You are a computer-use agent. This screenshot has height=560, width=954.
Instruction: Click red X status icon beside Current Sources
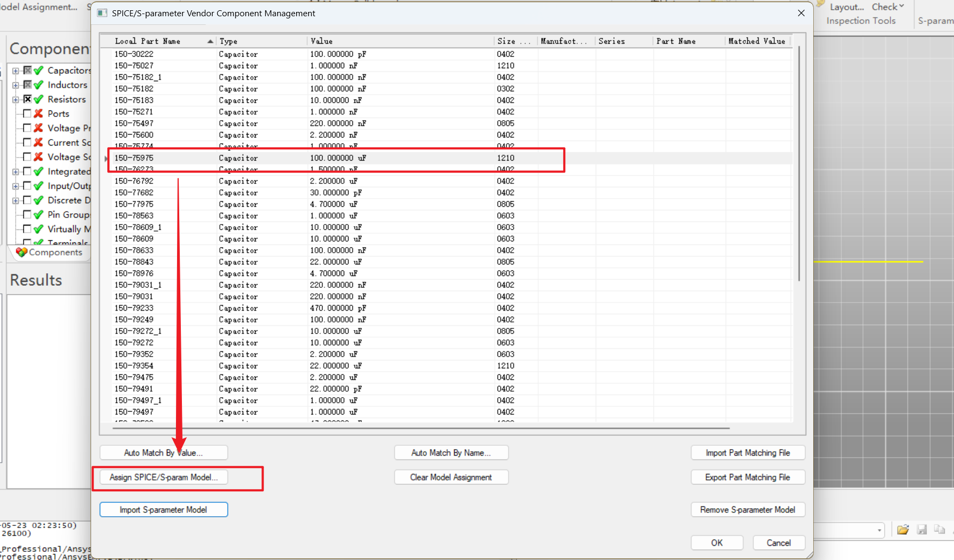click(x=38, y=142)
